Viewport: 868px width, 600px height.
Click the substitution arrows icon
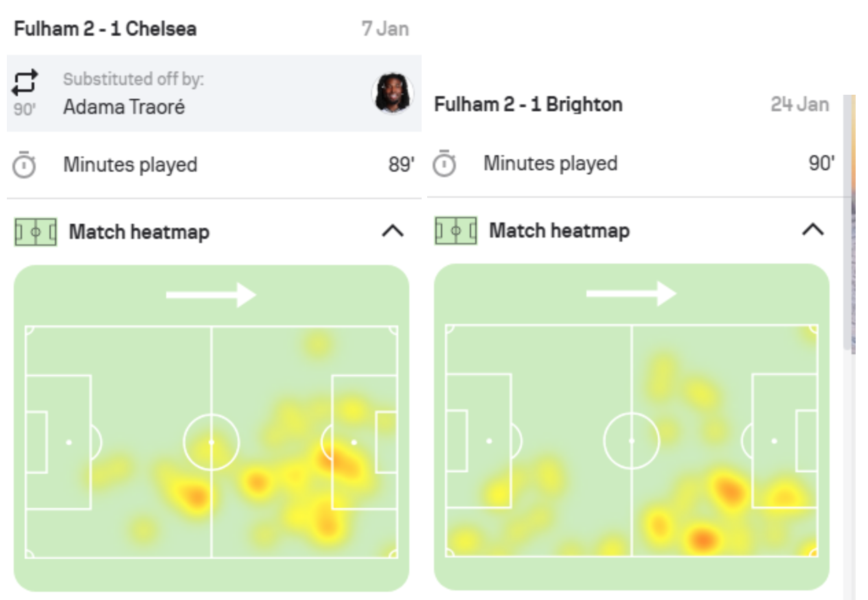click(25, 83)
